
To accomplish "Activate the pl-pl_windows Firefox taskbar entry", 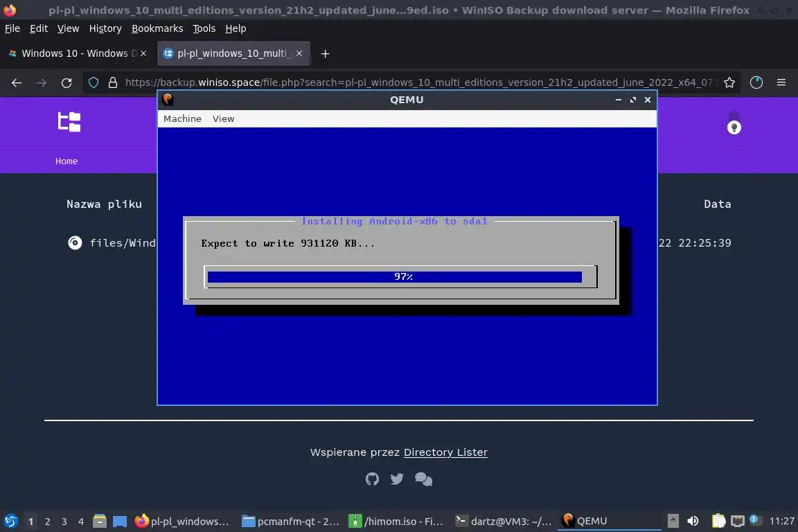I will pos(182,522).
